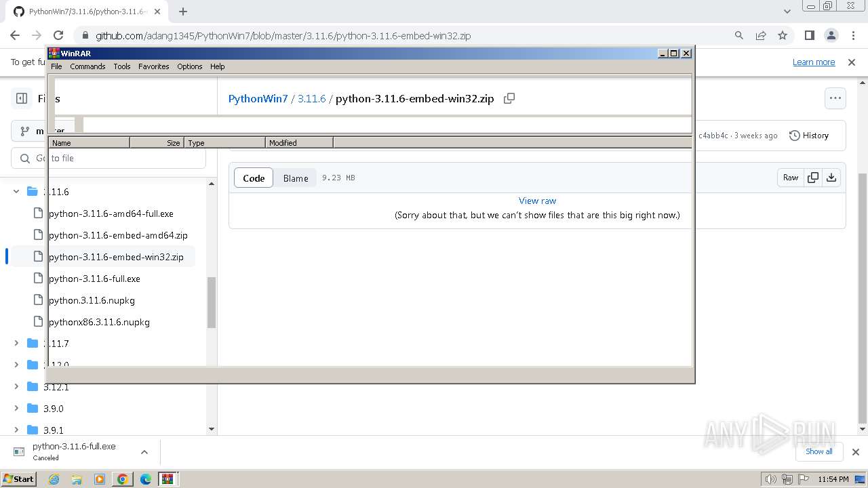The height and width of the screenshot is (488, 868).
Task: Dismiss the notification banner
Action: 852,62
